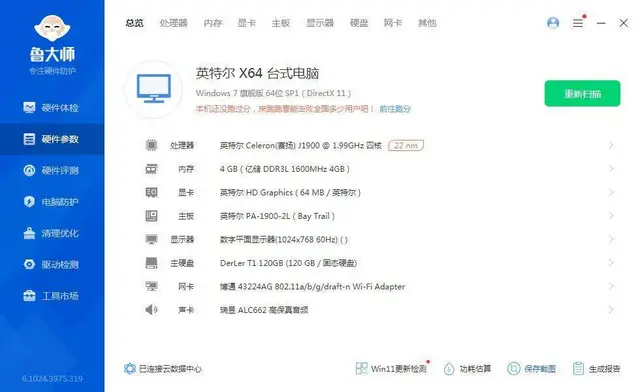Expand the 显示器 row chevron
Viewport: 640px width, 392px height.
[611, 239]
